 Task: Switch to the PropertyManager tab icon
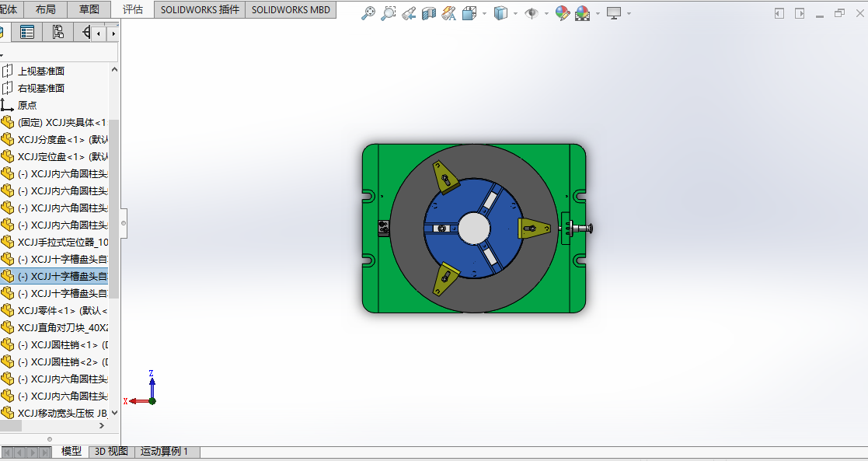(26, 32)
